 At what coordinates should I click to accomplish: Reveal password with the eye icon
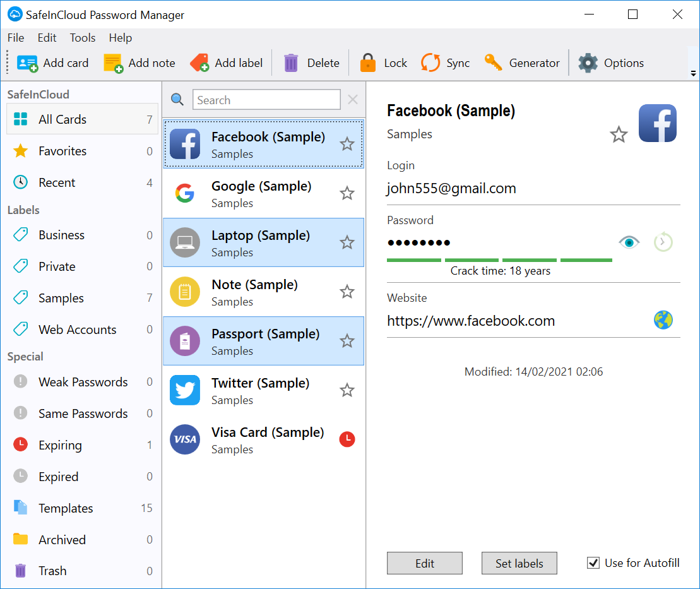click(x=629, y=242)
